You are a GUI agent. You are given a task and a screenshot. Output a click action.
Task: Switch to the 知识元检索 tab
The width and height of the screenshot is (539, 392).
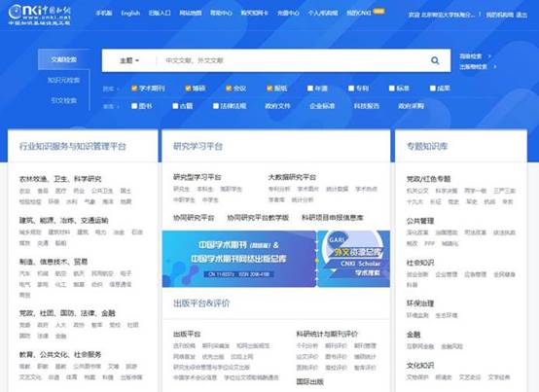[x=63, y=80]
